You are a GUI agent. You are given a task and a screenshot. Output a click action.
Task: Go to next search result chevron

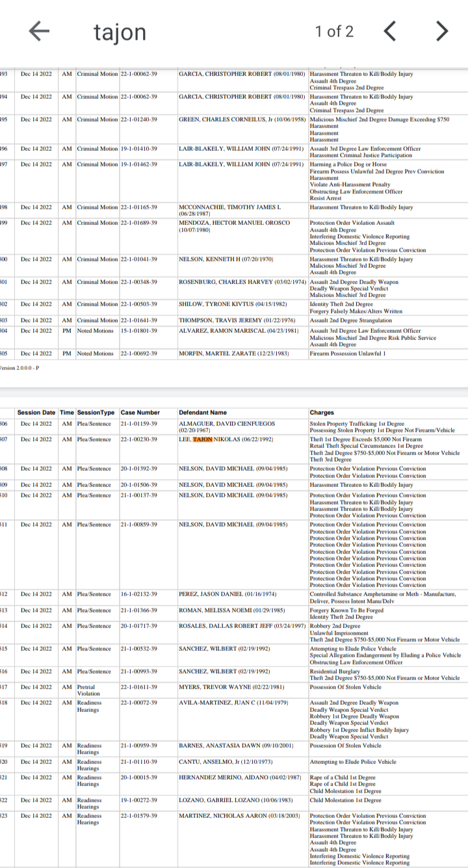(x=441, y=31)
